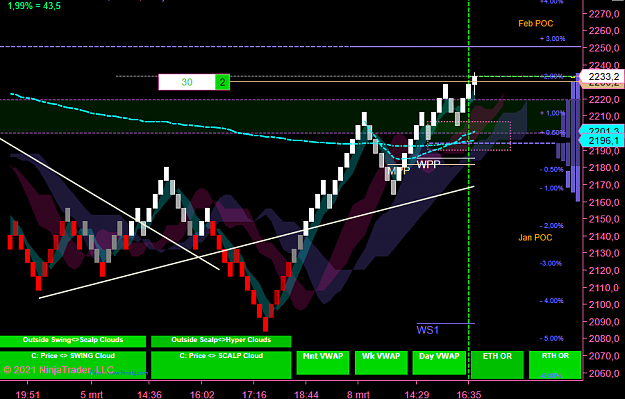Screen dimensions: 625x399
Task: Click the Feb POC label
Action: (536, 24)
